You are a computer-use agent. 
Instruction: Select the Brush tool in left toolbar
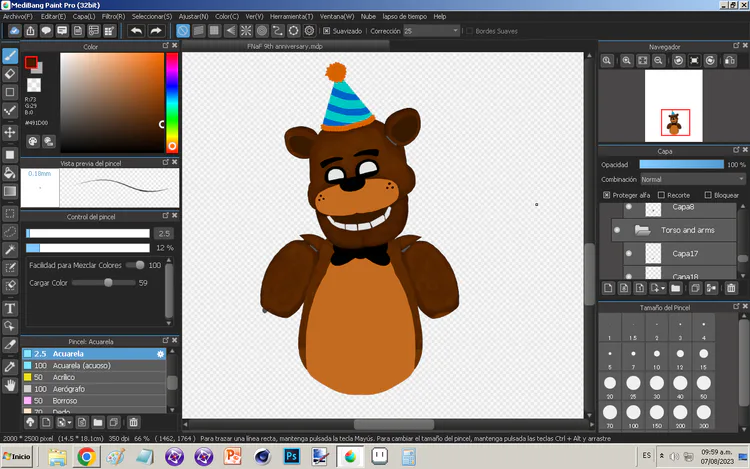point(10,56)
